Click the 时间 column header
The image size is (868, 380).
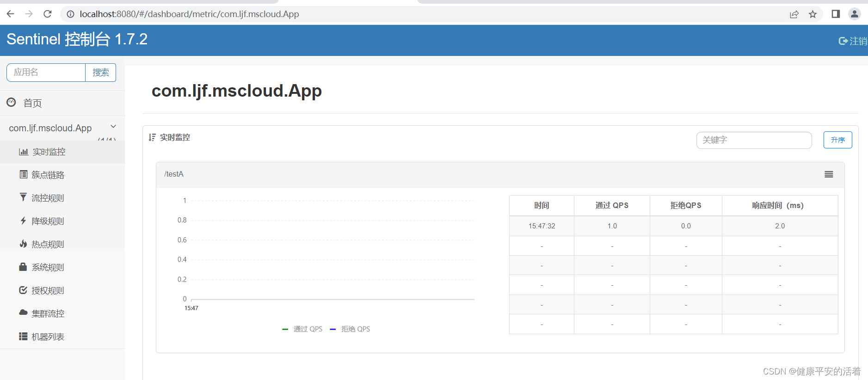(x=542, y=205)
